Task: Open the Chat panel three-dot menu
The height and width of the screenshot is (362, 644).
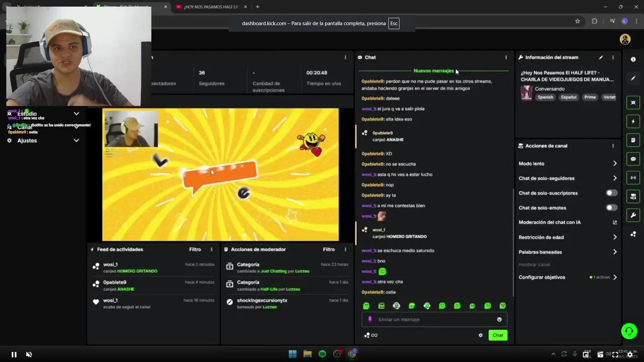Action: coord(506,57)
